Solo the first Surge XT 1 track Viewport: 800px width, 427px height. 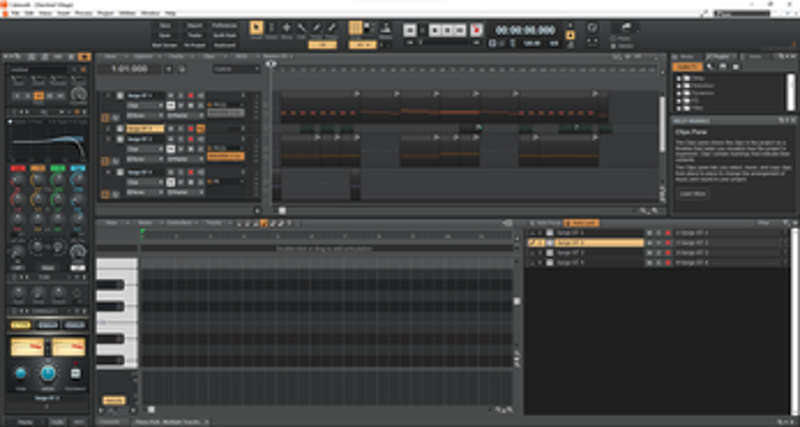(x=181, y=95)
